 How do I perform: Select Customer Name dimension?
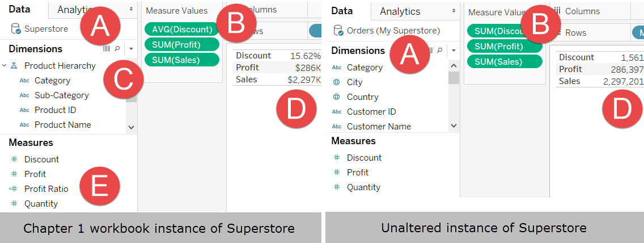pos(379,127)
